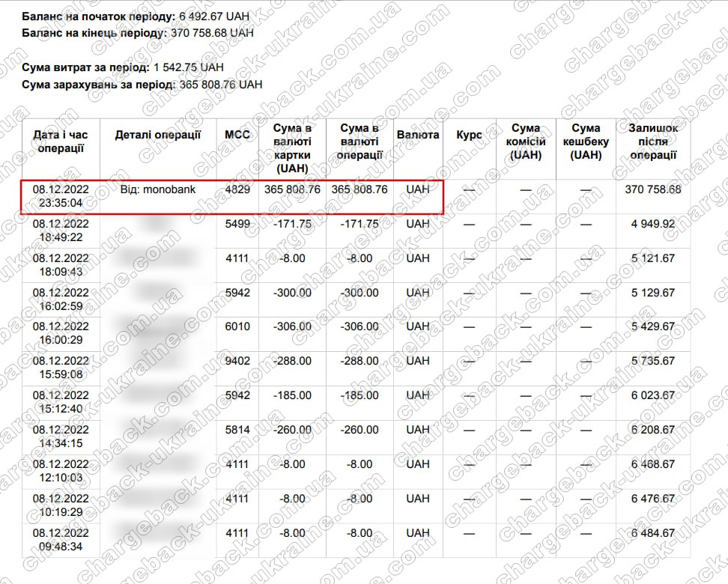Select the 'Деталі операції' column header
This screenshot has height=584, width=728.
click(x=157, y=135)
